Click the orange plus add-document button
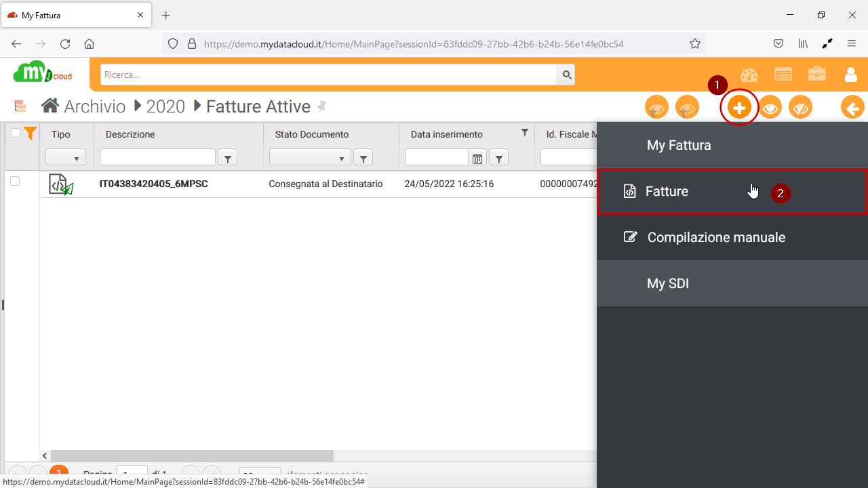Image resolution: width=868 pixels, height=488 pixels. [x=739, y=107]
